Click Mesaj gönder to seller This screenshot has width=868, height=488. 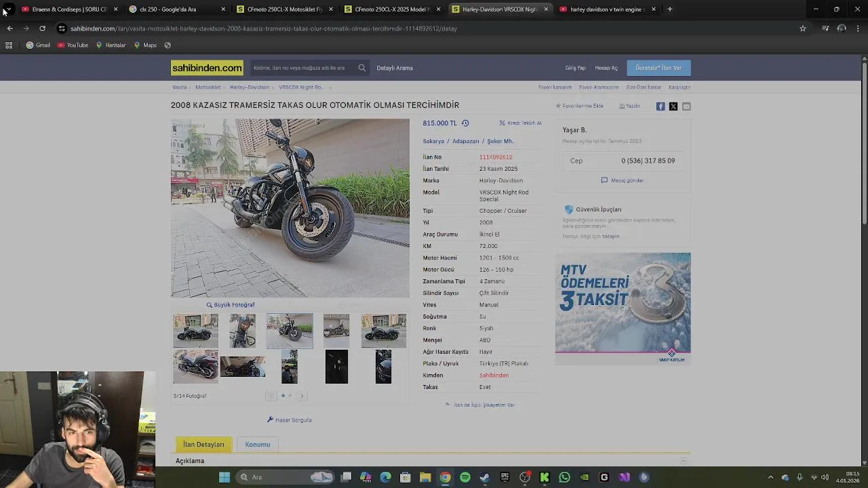[x=623, y=180]
